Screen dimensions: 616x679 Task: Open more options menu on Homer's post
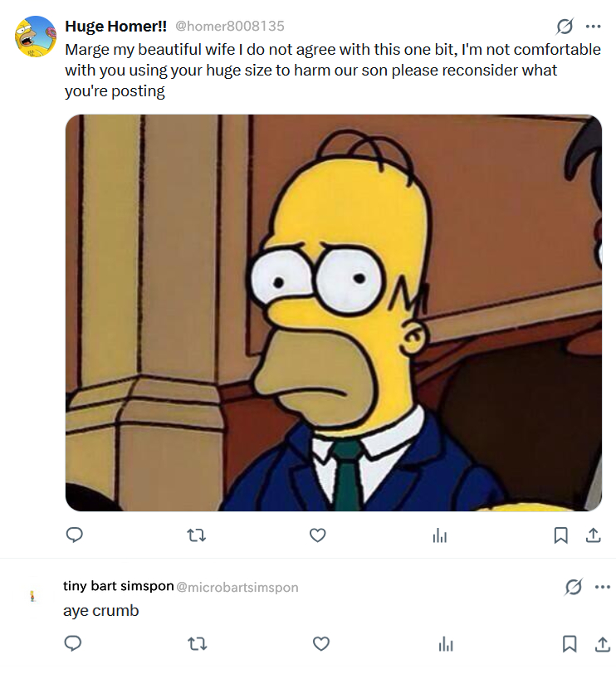tap(593, 26)
